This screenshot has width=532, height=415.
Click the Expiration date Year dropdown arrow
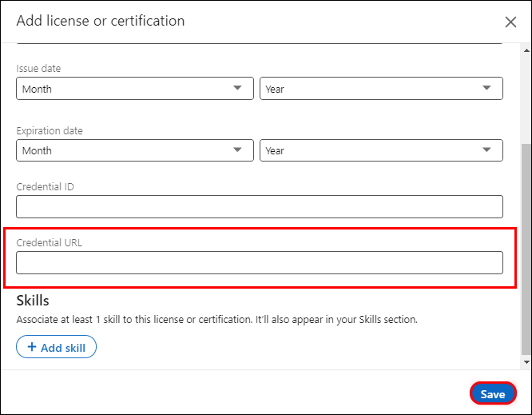tap(486, 150)
